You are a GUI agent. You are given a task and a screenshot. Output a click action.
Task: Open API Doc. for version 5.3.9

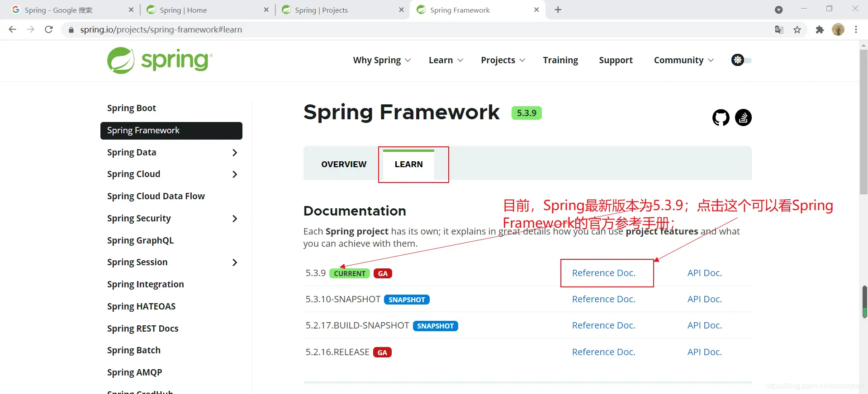705,273
